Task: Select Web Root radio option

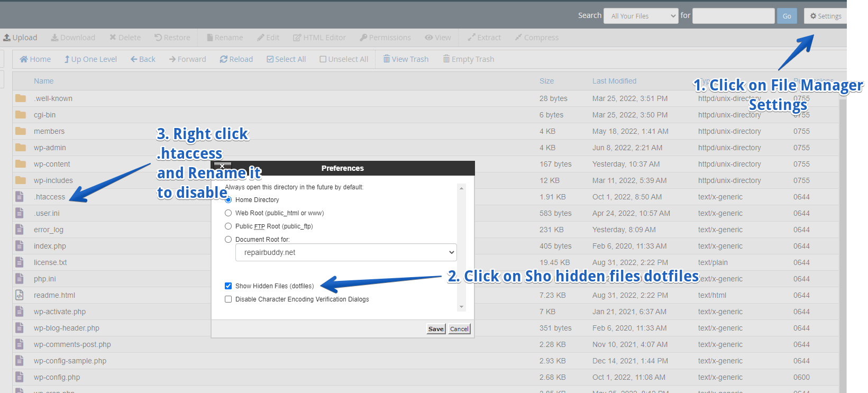Action: coord(229,213)
